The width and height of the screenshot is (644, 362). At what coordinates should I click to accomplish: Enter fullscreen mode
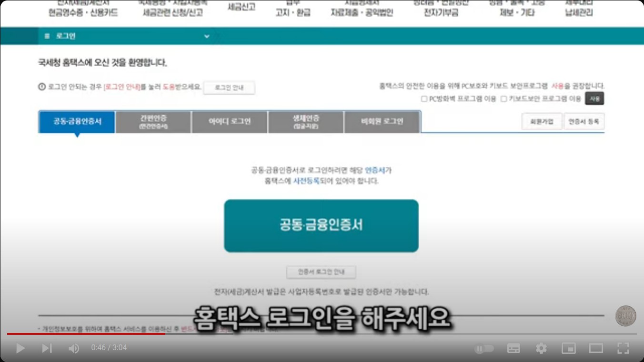623,348
